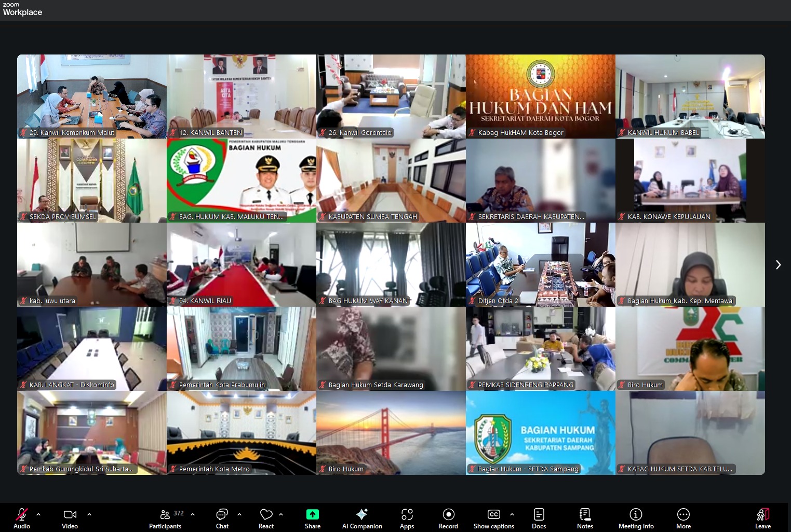Click the green Share screen icon
Screen dimensions: 791x532
tap(312, 514)
